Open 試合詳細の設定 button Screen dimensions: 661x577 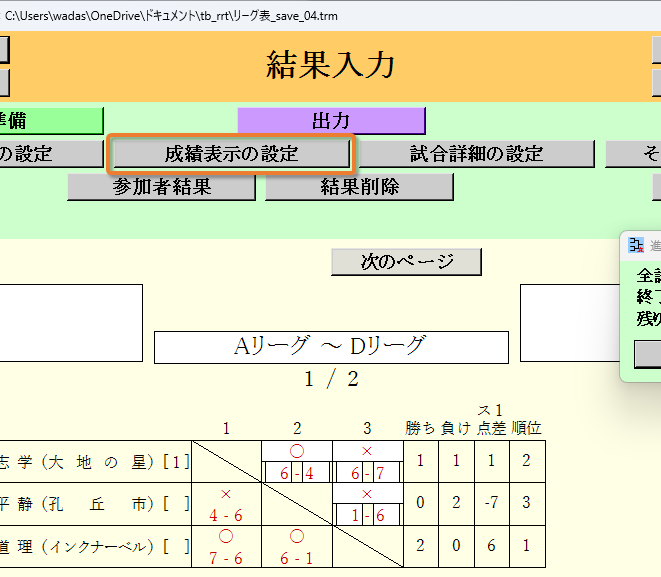click(476, 154)
